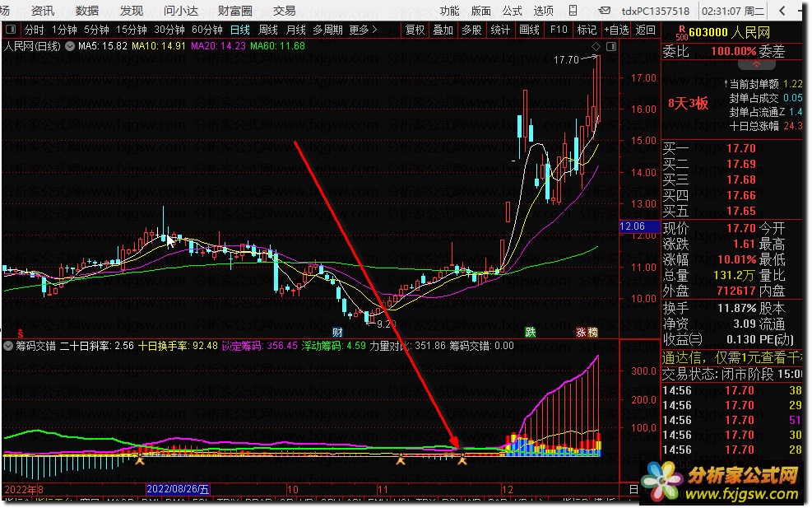Switch to the 30分钟 period
The width and height of the screenshot is (812, 508).
point(169,30)
